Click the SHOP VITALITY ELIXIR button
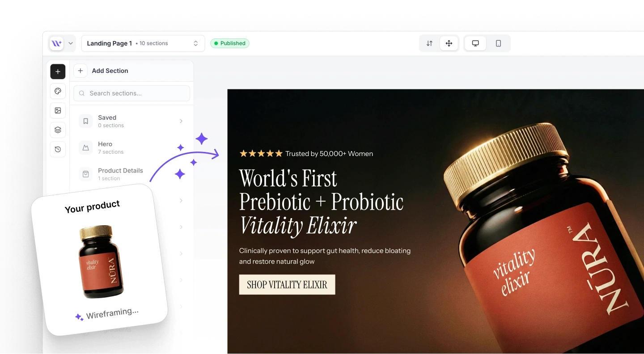 coord(287,285)
